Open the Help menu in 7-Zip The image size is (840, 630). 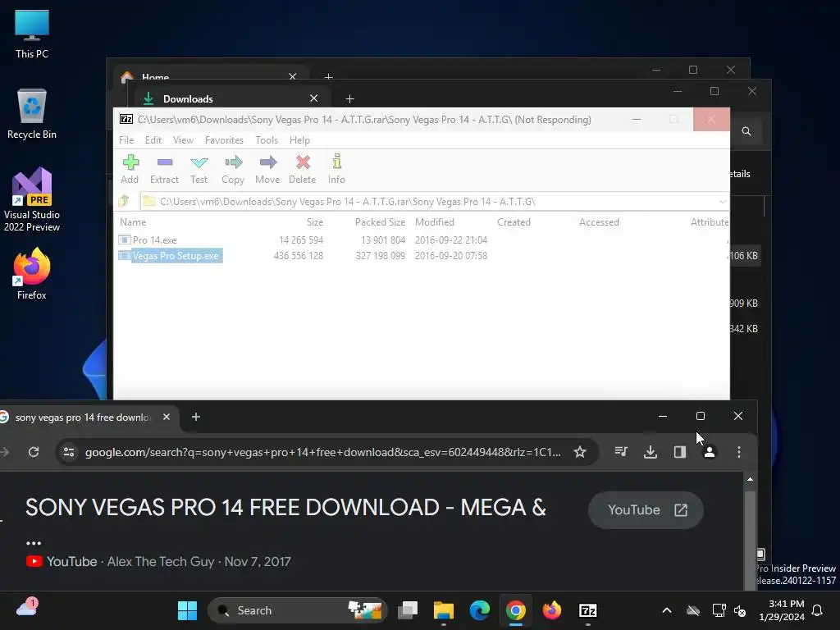299,139
